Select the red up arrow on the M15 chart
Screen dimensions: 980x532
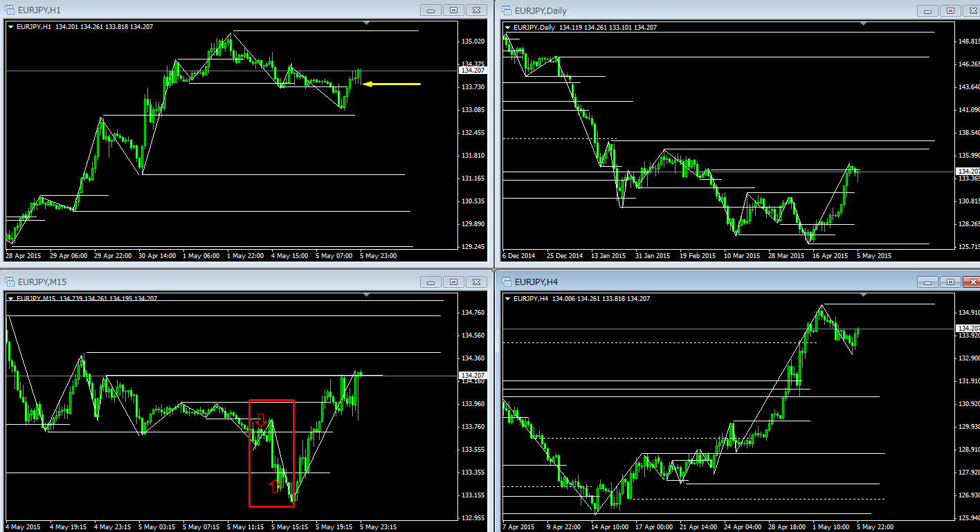coord(275,486)
